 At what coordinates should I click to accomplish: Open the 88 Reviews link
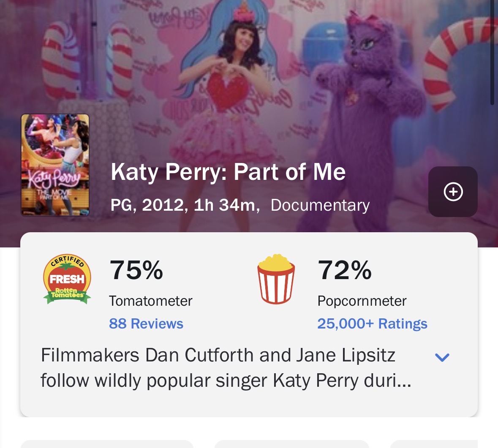pyautogui.click(x=146, y=323)
